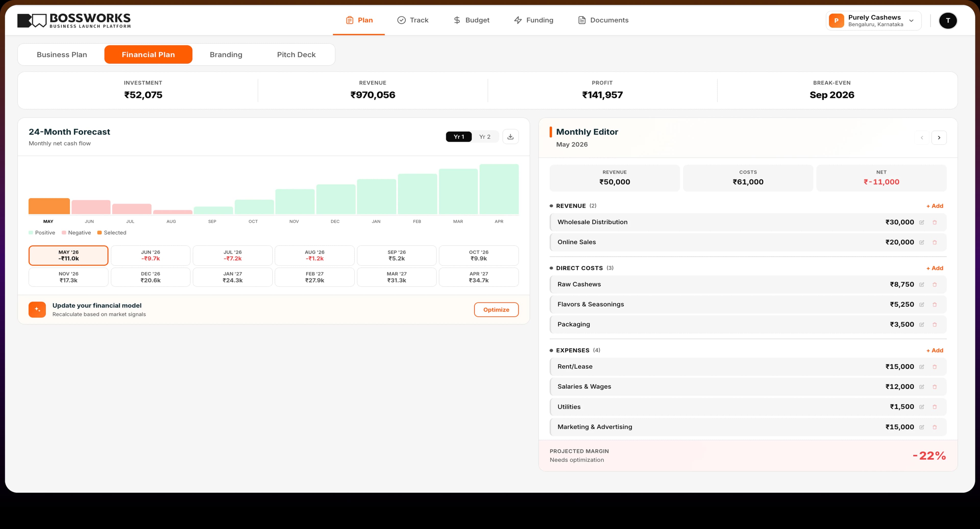Delete the Marketing & Advertising row
The width and height of the screenshot is (980, 529).
[x=934, y=427]
